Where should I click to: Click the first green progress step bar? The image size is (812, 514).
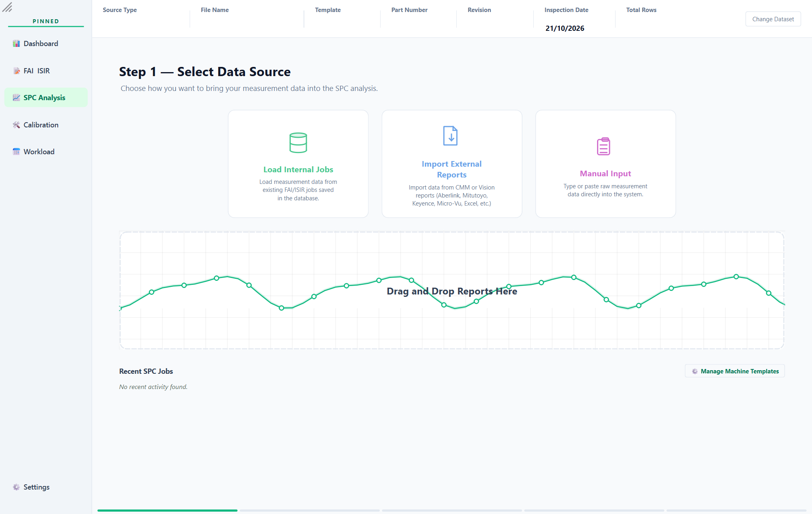(167, 510)
